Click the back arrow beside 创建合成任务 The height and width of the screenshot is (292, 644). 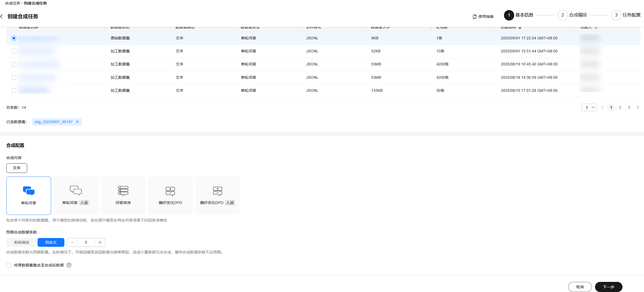tap(2, 16)
